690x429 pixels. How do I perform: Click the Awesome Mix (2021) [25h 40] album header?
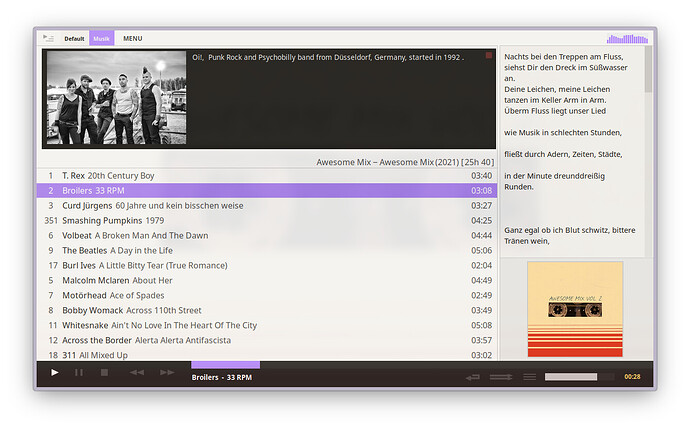405,162
